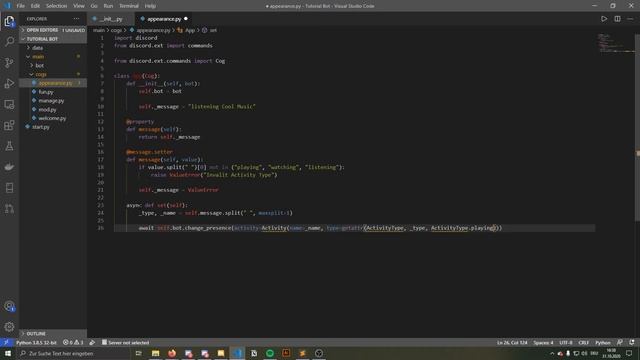Screen dimensions: 640x360
Task: Collapse the Tutorial Bot folder section
Action: click(x=53, y=39)
